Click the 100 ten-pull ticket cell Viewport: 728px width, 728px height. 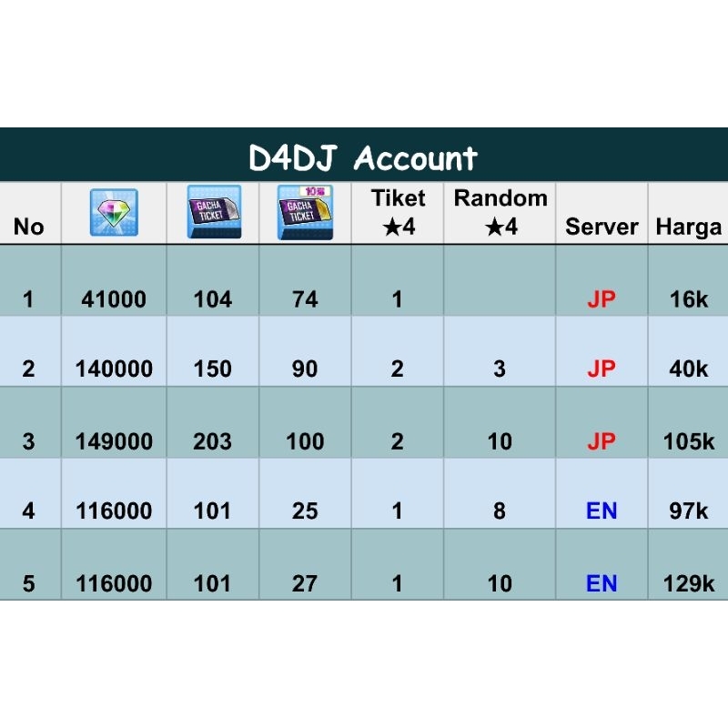click(x=305, y=441)
